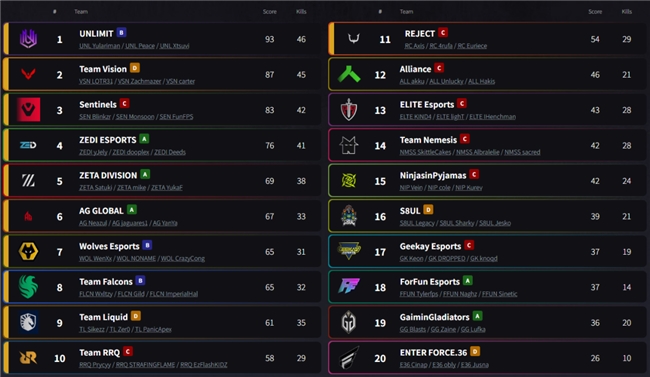Image resolution: width=650 pixels, height=377 pixels.
Task: Select the ZETA DIVISION team name
Action: 108,175
